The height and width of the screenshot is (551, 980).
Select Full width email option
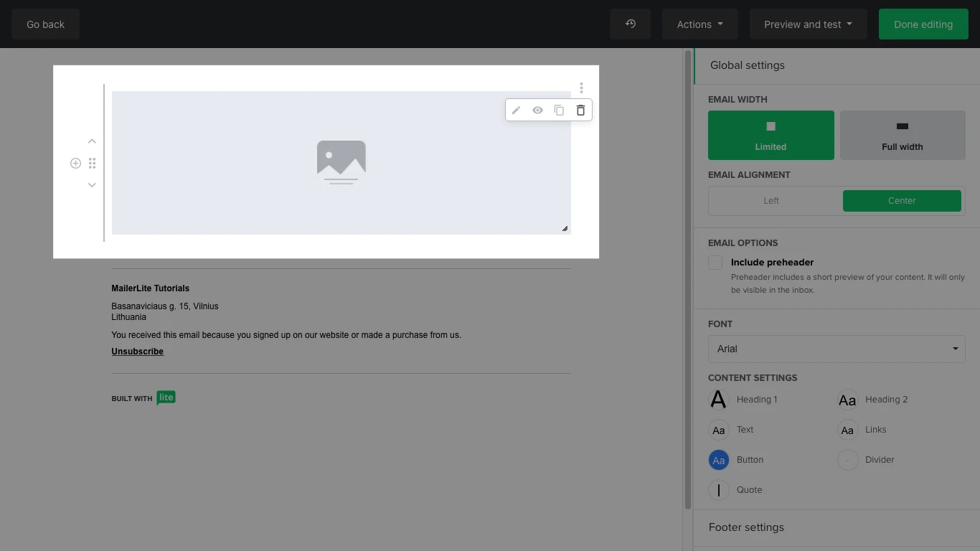tap(902, 135)
